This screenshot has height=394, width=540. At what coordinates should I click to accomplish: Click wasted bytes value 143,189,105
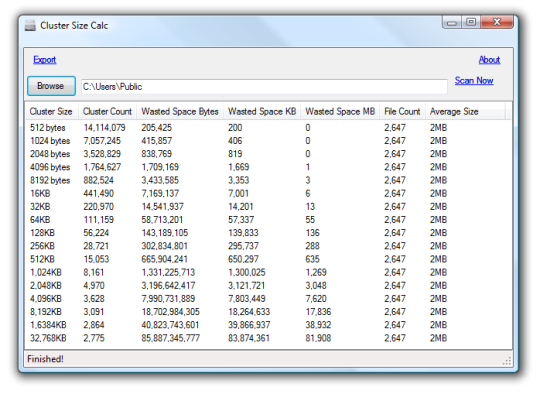click(165, 233)
